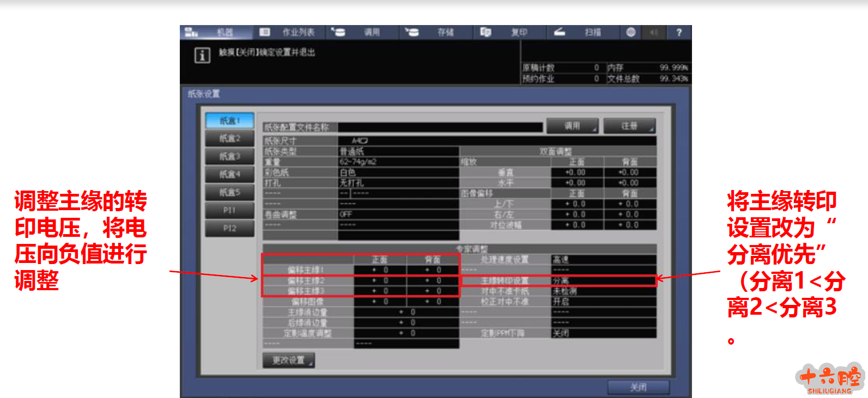Select the 纸盒3 tray button
Viewport: 868px width, 398px height.
coord(229,156)
